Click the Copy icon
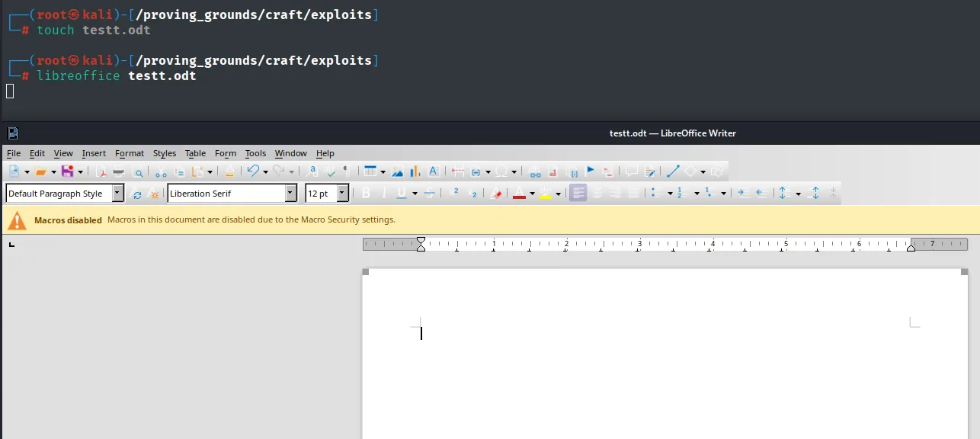 (x=180, y=171)
